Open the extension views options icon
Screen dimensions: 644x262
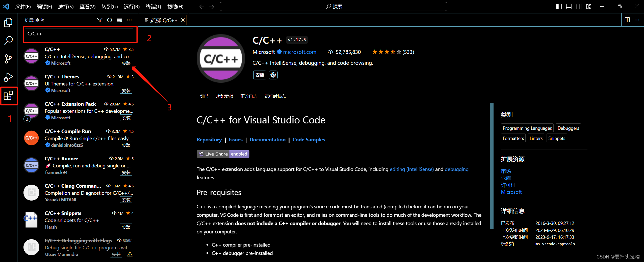[x=119, y=20]
